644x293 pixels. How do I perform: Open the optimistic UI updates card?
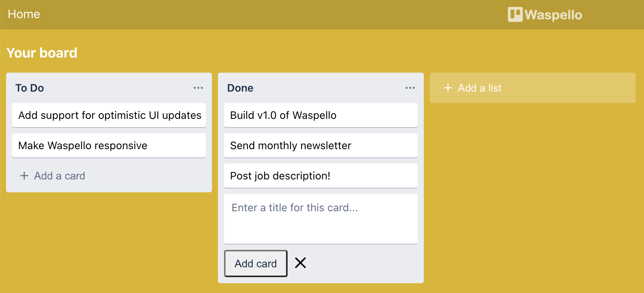(109, 115)
